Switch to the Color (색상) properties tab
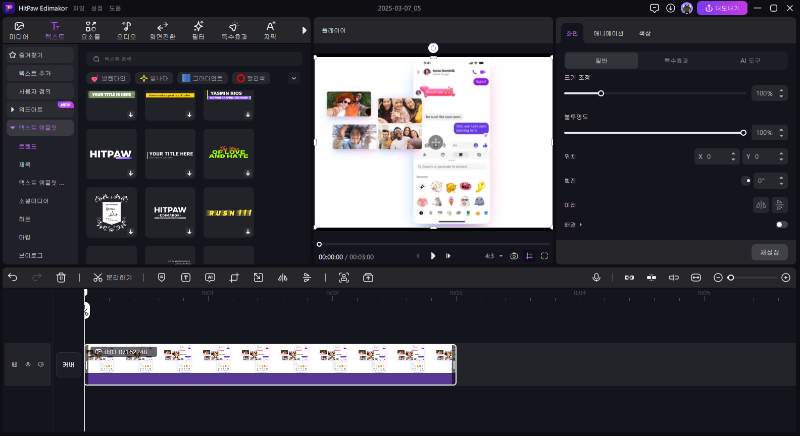Viewport: 800px width, 436px height. pos(645,33)
